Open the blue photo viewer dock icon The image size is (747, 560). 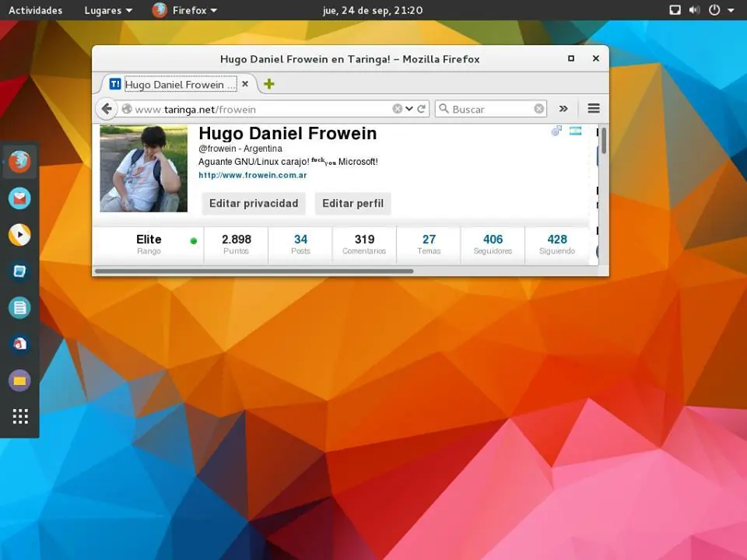pyautogui.click(x=19, y=271)
